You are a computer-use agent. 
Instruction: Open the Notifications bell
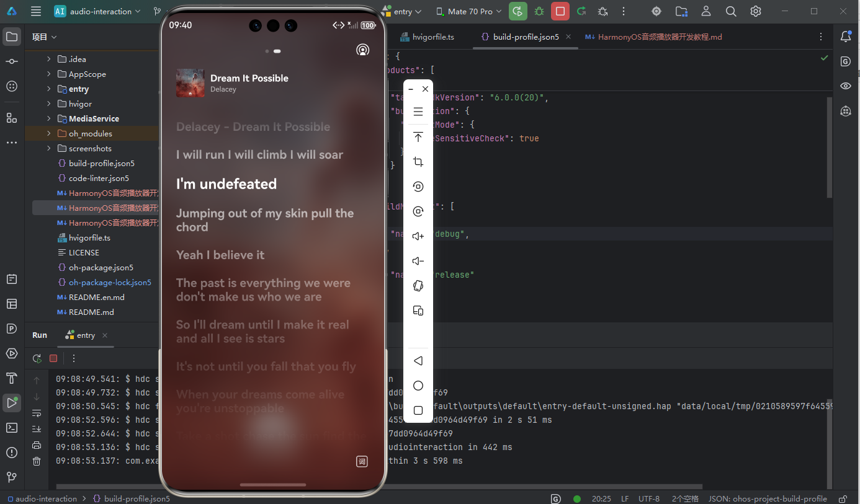click(x=846, y=37)
